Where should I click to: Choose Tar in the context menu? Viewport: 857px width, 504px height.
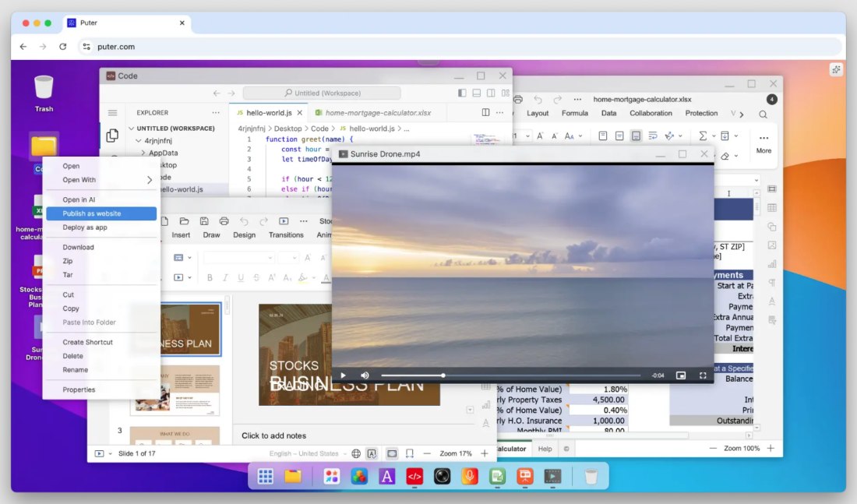(101, 275)
